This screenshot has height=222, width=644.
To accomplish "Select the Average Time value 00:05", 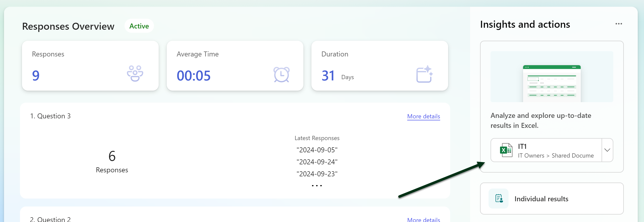I will 194,76.
